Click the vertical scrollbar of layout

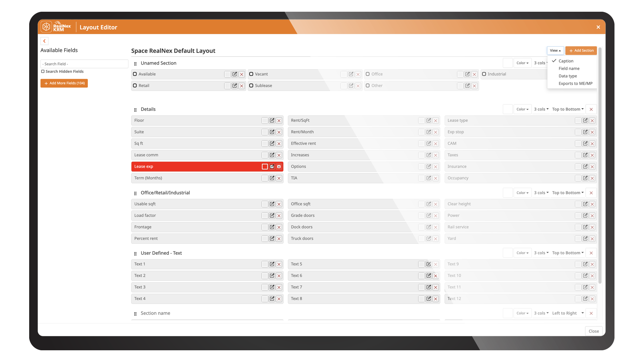click(x=600, y=166)
